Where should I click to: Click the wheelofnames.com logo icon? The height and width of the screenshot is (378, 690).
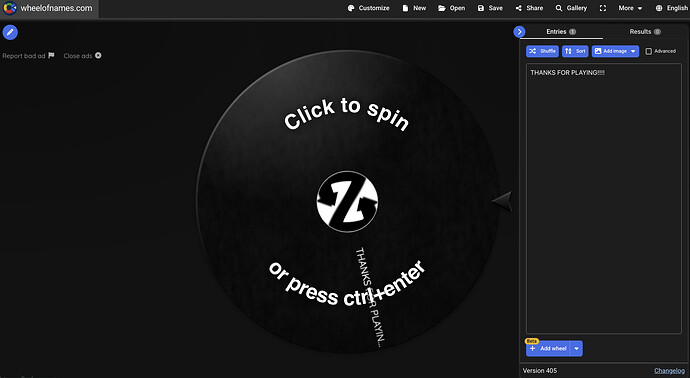pyautogui.click(x=10, y=8)
